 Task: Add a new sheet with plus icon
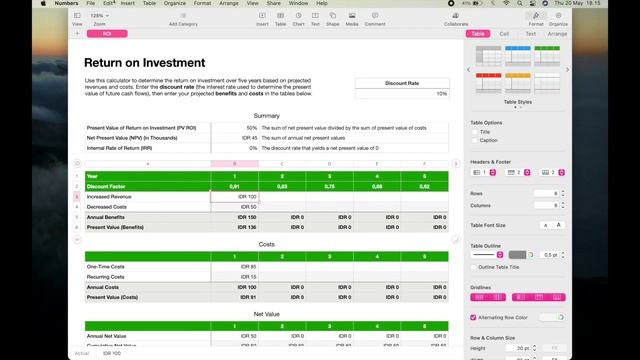point(77,33)
